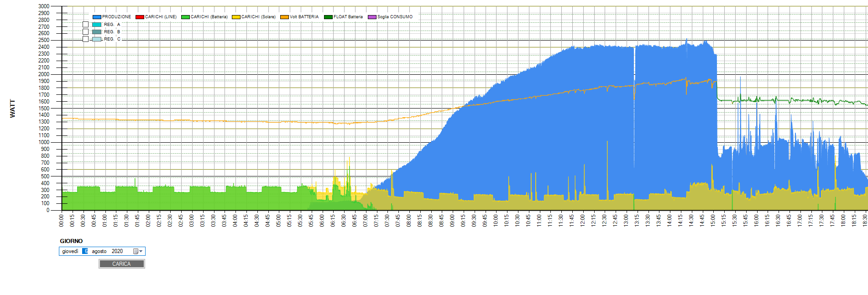The height and width of the screenshot is (295, 868).
Task: Click the 12:00 time axis label
Action: pos(582,221)
